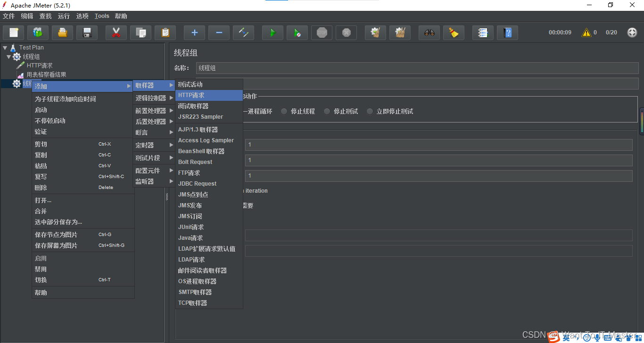Click the Reset Search icon
Viewport: 644px width, 343px height.
(x=454, y=33)
